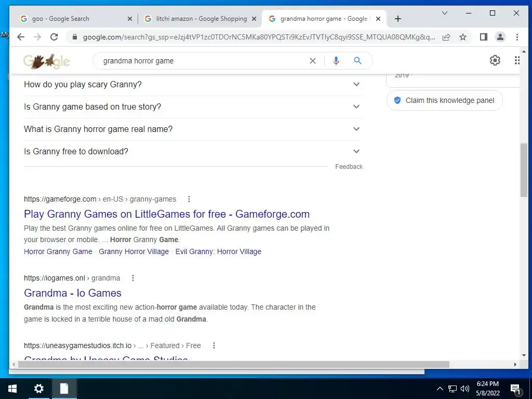Open Google quick settings gear
The height and width of the screenshot is (399, 532).
point(495,60)
